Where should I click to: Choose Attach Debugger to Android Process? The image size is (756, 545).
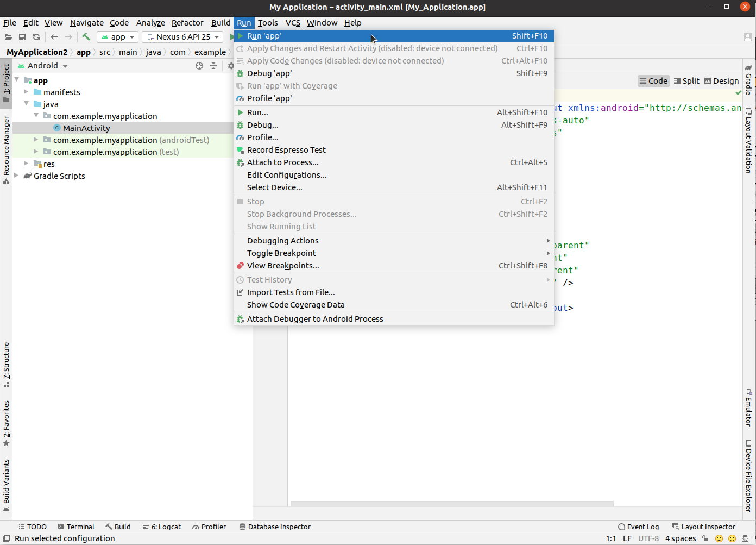[394, 319]
